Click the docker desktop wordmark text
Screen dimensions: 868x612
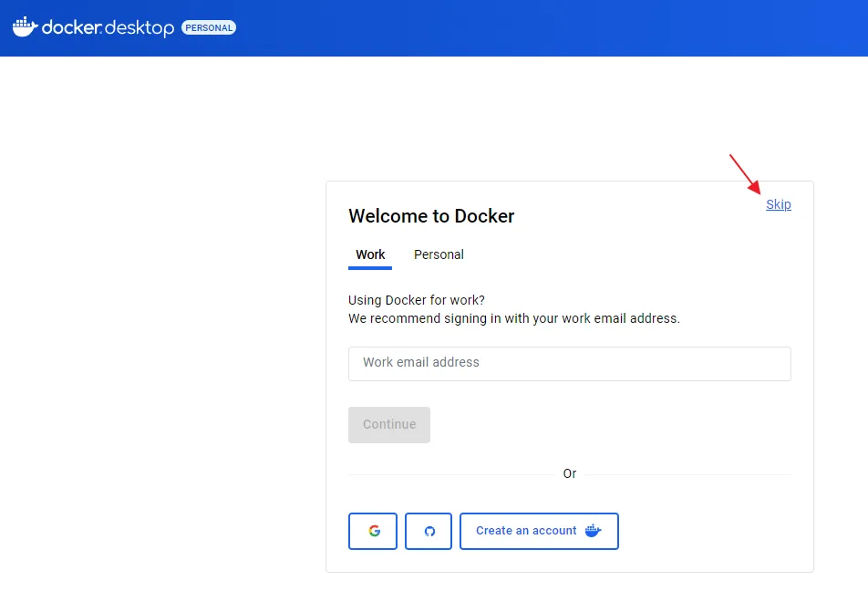click(x=108, y=27)
